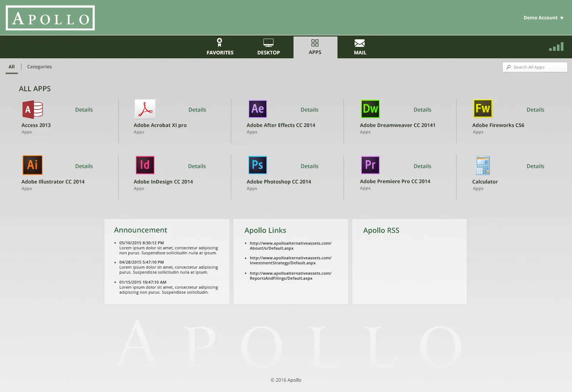572x392 pixels.
Task: Select the 05/10/2015 announcement entry
Action: [168, 248]
